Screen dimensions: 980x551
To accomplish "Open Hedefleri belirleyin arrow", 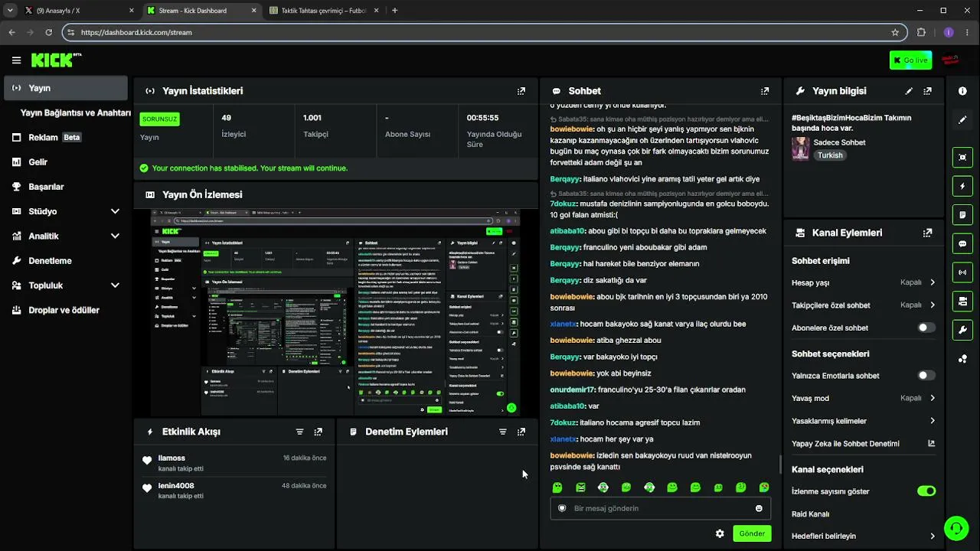I will coord(933,536).
